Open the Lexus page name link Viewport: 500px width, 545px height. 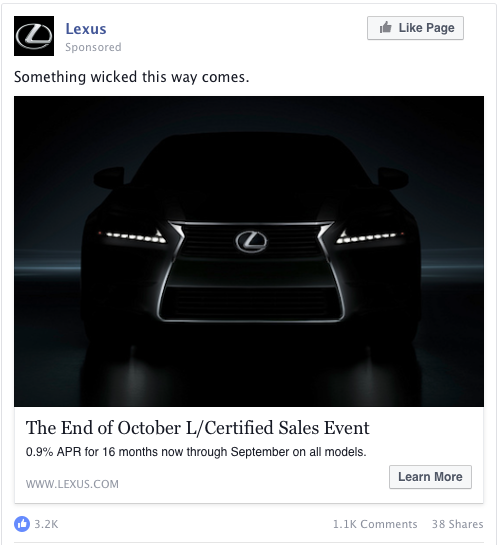tap(86, 29)
